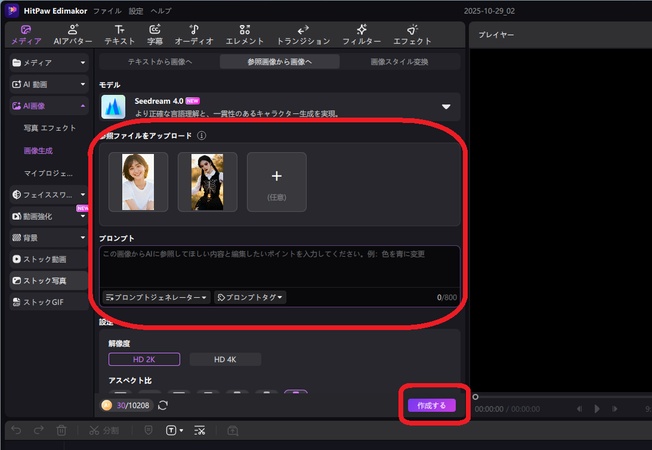Open the 設定 menu

tap(136, 11)
